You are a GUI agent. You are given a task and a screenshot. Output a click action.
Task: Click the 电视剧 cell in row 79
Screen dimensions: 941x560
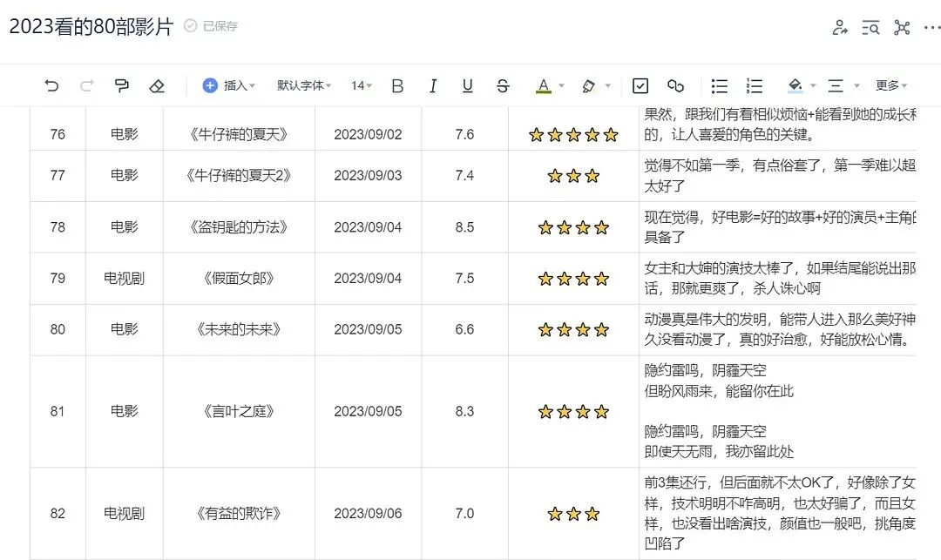[125, 278]
